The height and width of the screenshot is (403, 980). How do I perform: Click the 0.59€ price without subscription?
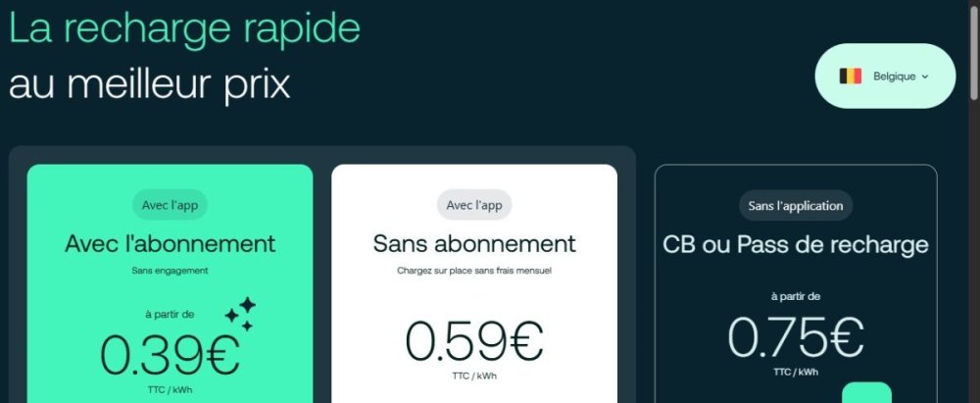[x=474, y=339]
